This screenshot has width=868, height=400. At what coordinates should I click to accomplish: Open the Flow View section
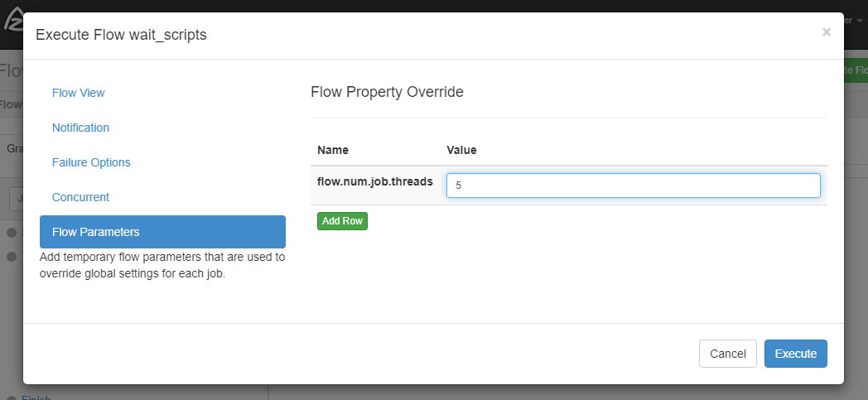tap(79, 93)
